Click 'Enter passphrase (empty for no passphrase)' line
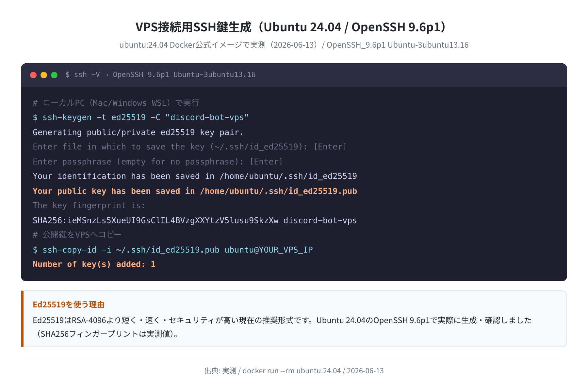This screenshot has width=588, height=389. click(x=158, y=162)
